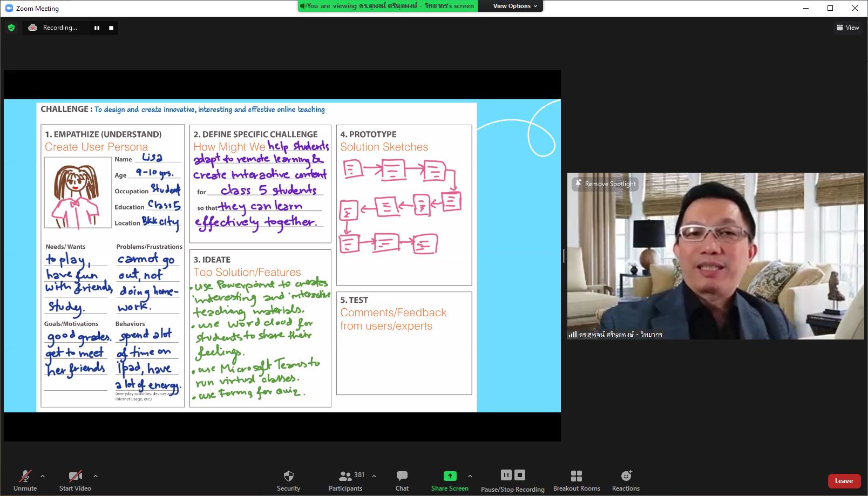Open Breakout Rooms

coord(577,480)
